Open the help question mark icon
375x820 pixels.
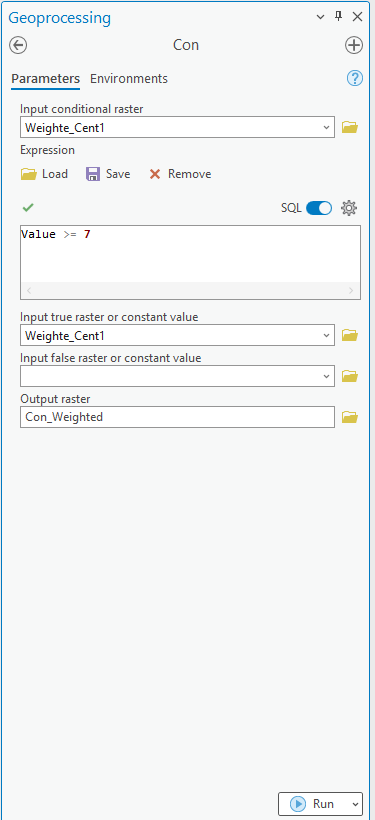pyautogui.click(x=355, y=78)
